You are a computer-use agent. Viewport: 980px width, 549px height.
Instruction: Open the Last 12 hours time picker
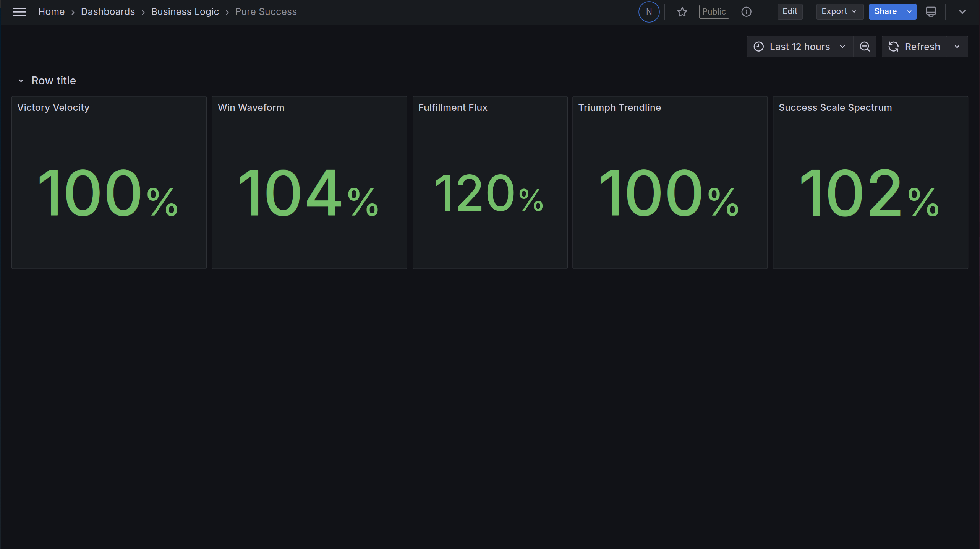point(800,47)
